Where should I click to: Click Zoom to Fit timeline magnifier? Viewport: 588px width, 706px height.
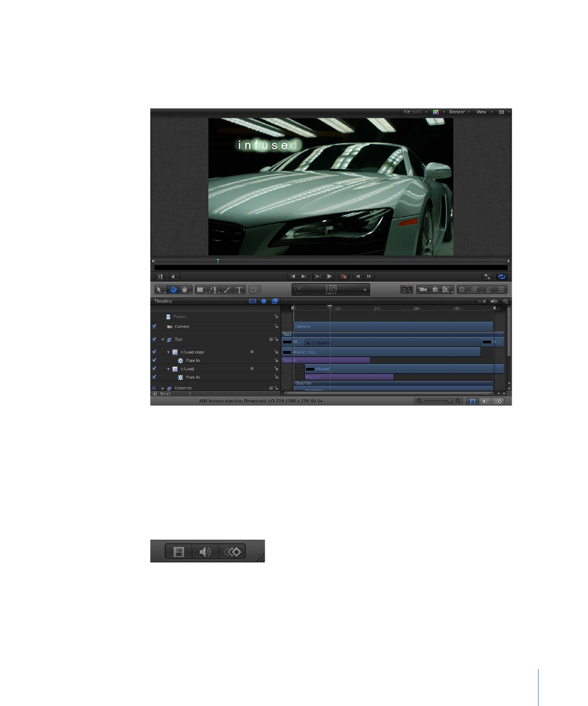tap(505, 301)
